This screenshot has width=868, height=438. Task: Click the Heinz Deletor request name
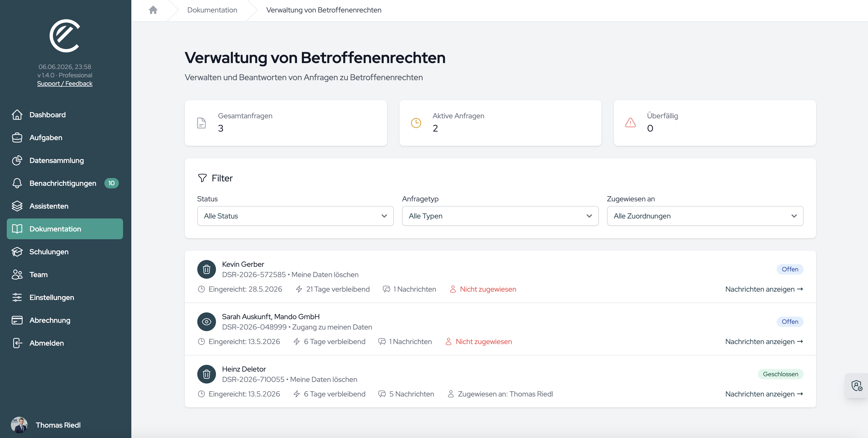tap(244, 369)
